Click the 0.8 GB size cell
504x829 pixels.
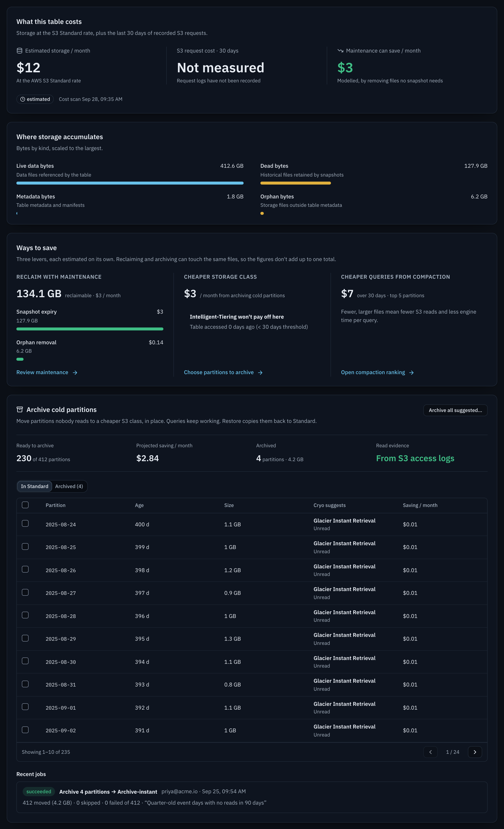tap(232, 685)
